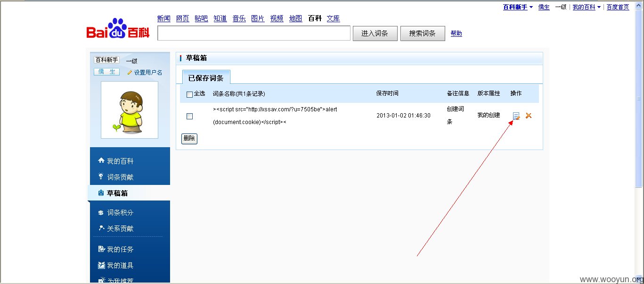Go to the 知道 navigation link
The width and height of the screenshot is (644, 284).
tap(220, 18)
